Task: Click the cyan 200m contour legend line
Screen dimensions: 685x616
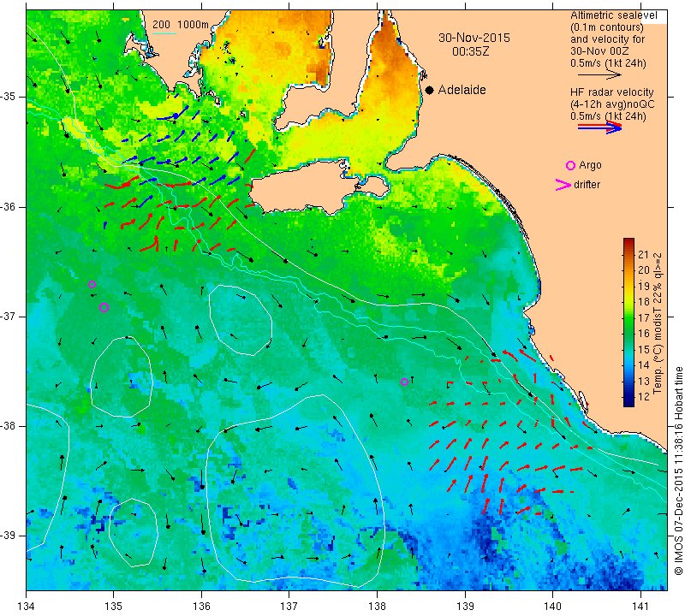Action: pos(164,33)
